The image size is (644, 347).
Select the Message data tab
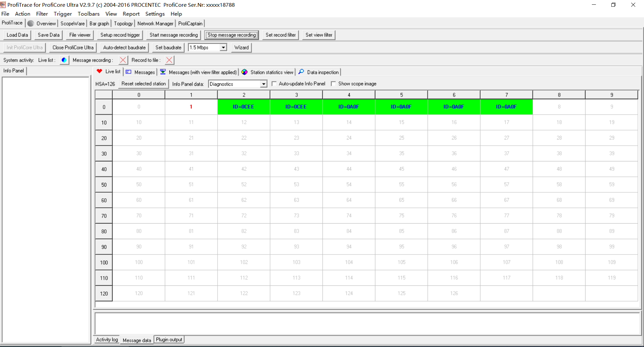(x=137, y=340)
